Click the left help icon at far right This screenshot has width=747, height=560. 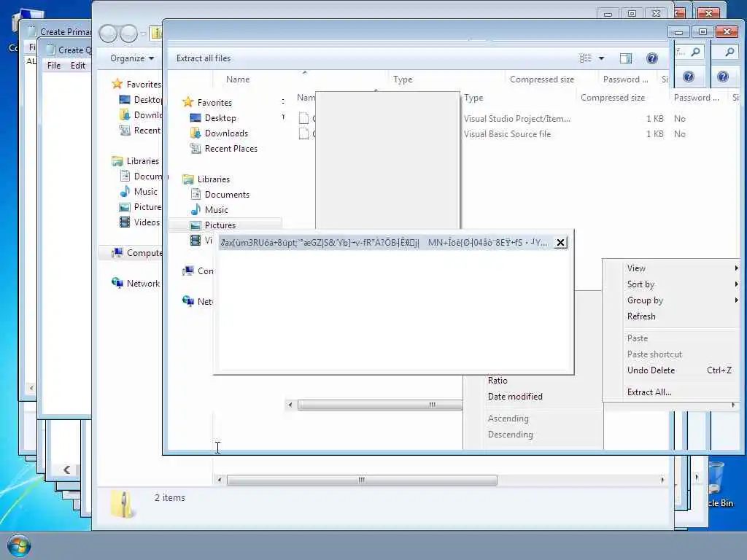(x=688, y=77)
